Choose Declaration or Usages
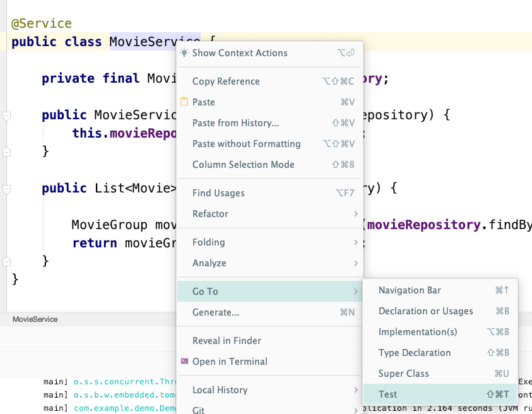This screenshot has width=532, height=414. 440,311
